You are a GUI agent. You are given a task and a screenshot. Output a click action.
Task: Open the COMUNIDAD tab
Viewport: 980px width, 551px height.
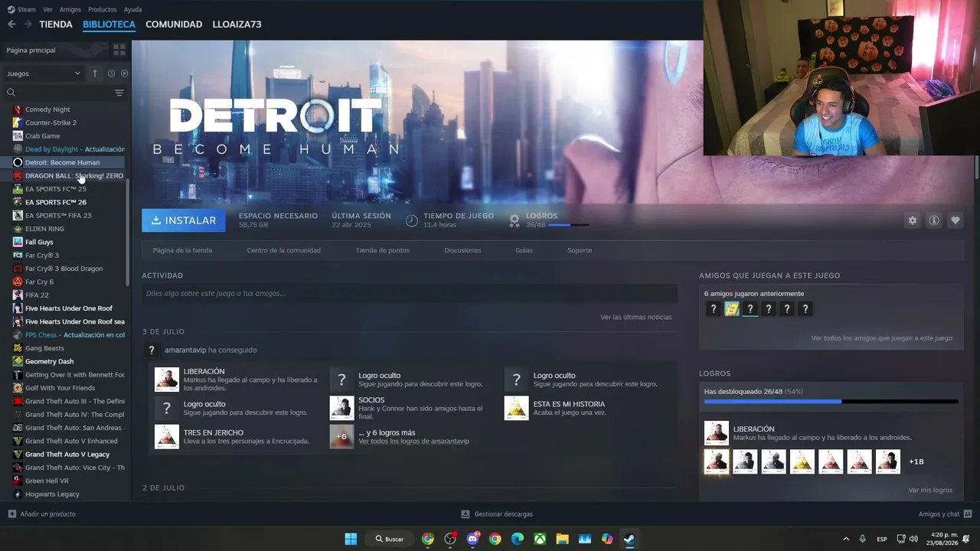(174, 24)
